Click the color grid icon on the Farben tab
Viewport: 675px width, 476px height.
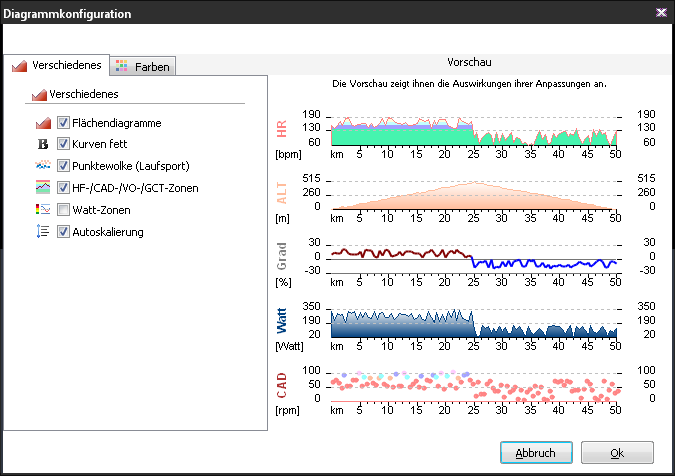[x=122, y=66]
